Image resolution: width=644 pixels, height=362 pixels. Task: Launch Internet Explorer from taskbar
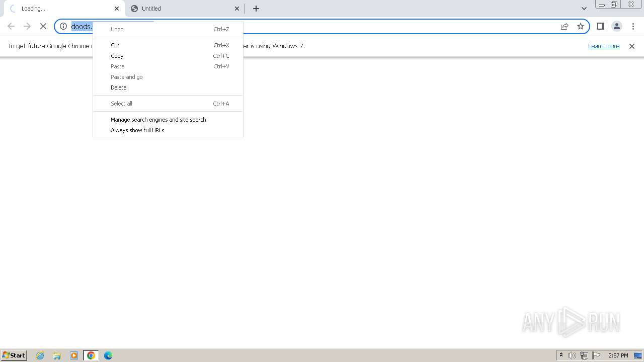coord(40,355)
